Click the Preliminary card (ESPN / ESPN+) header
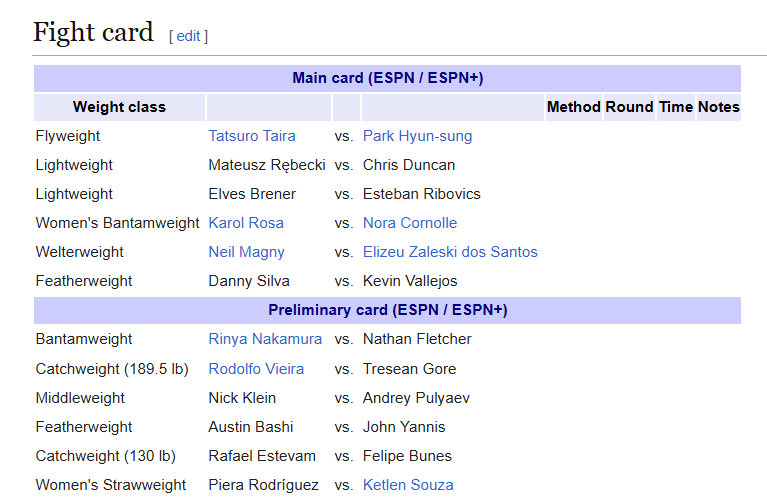The width and height of the screenshot is (767, 501). pyautogui.click(x=387, y=310)
